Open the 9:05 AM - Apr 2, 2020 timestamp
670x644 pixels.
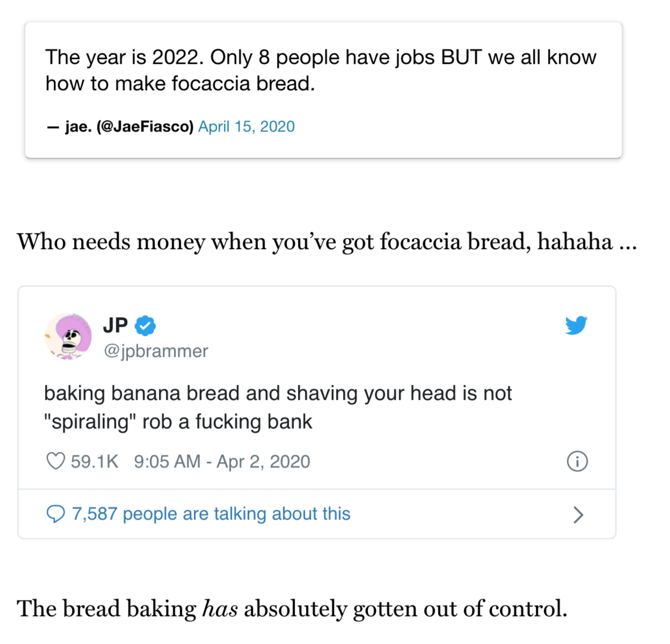[222, 462]
